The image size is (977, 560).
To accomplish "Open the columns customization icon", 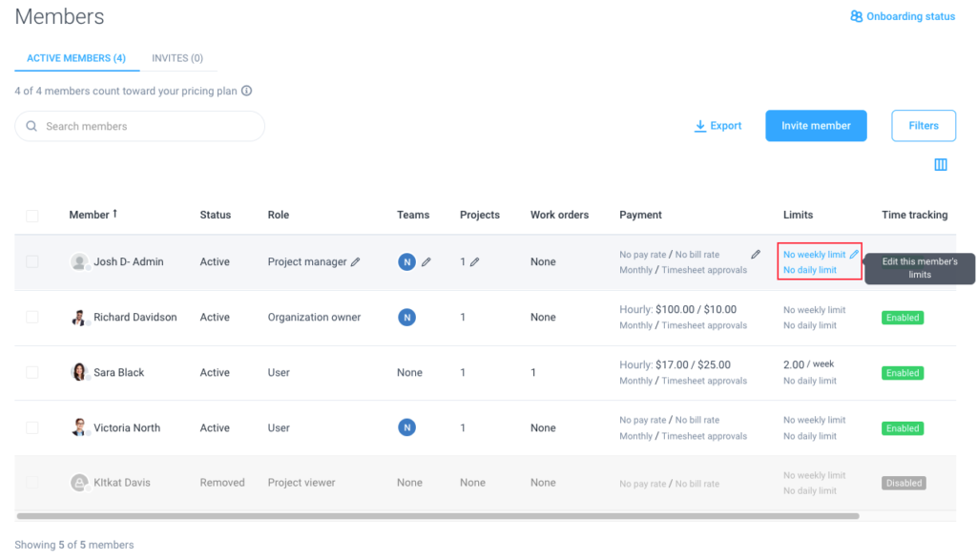I will pyautogui.click(x=940, y=164).
